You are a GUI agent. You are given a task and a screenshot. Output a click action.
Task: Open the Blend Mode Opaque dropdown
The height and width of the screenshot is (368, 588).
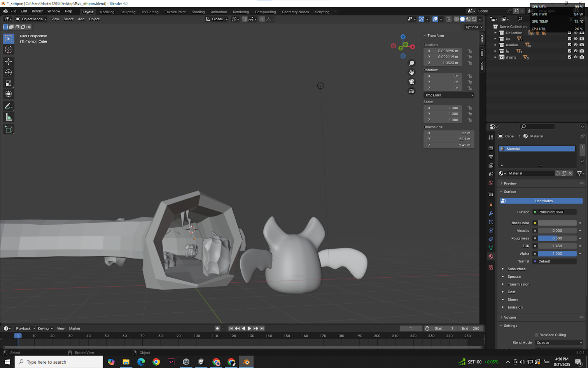559,343
